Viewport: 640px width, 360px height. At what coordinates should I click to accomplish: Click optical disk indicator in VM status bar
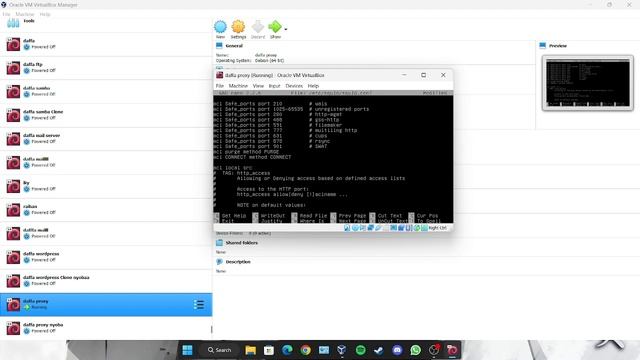[355, 228]
